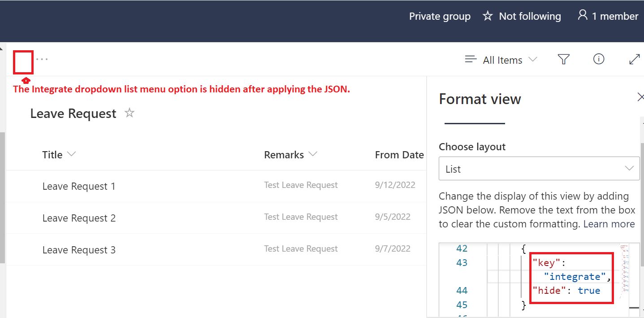
Task: Click the Learn more link
Action: pos(609,224)
